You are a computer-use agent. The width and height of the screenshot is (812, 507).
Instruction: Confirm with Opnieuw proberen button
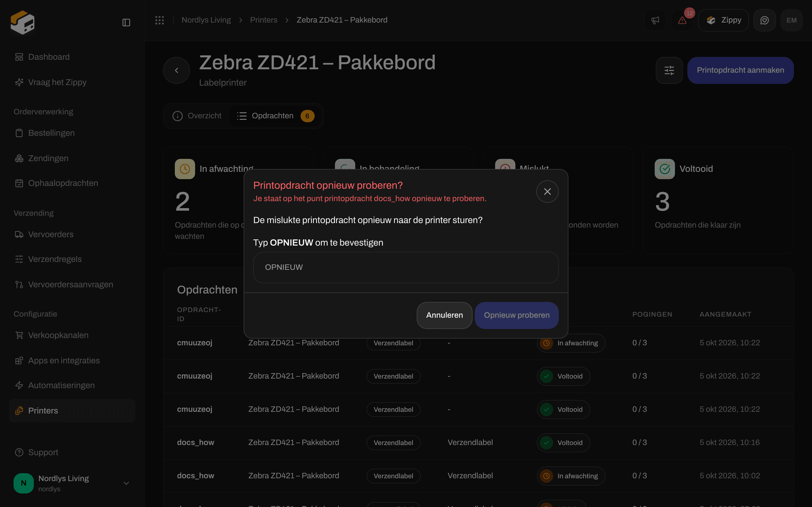pos(517,315)
